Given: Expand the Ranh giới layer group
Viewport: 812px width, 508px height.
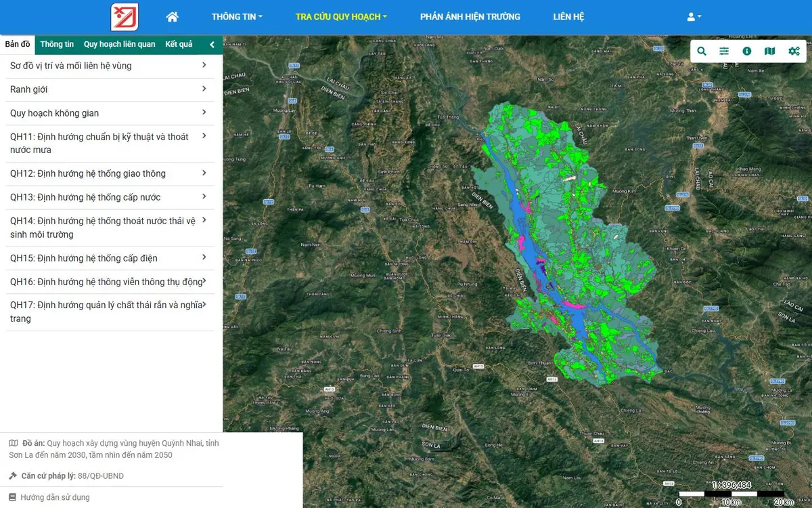Looking at the screenshot, I should (110, 89).
